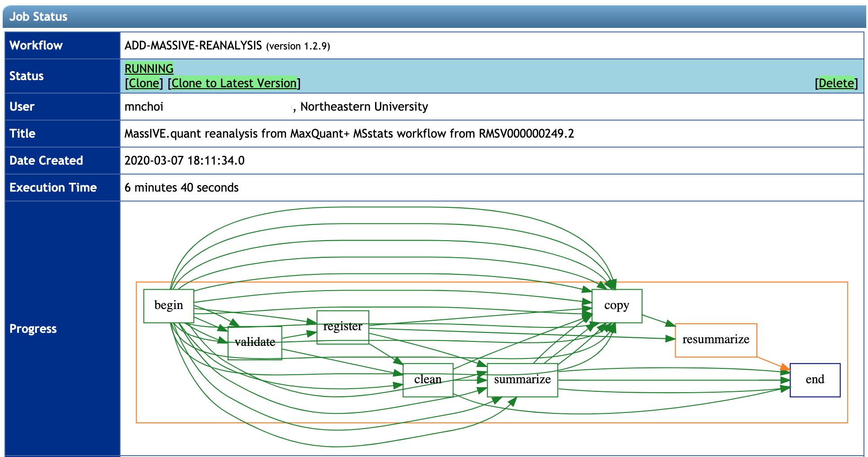The image size is (868, 457).
Task: Click the Progress row label
Action: pyautogui.click(x=33, y=329)
